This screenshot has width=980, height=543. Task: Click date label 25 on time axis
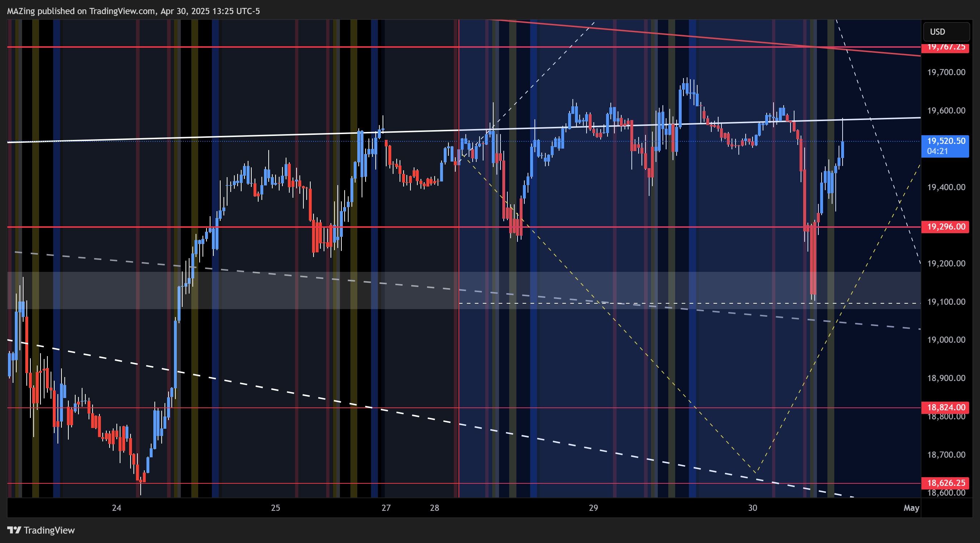(276, 508)
